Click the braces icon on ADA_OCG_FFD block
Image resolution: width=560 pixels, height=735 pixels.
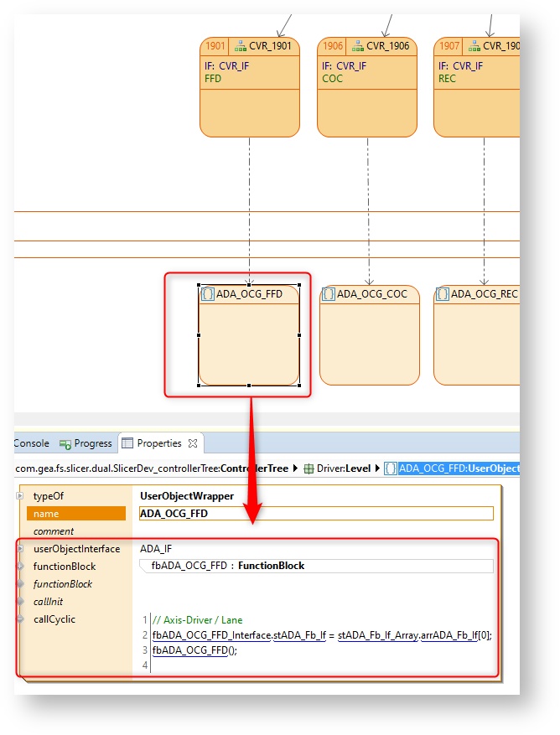point(208,294)
